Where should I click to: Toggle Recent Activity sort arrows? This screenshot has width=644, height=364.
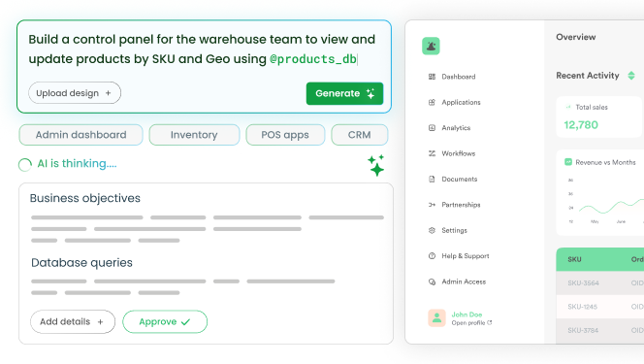point(631,76)
